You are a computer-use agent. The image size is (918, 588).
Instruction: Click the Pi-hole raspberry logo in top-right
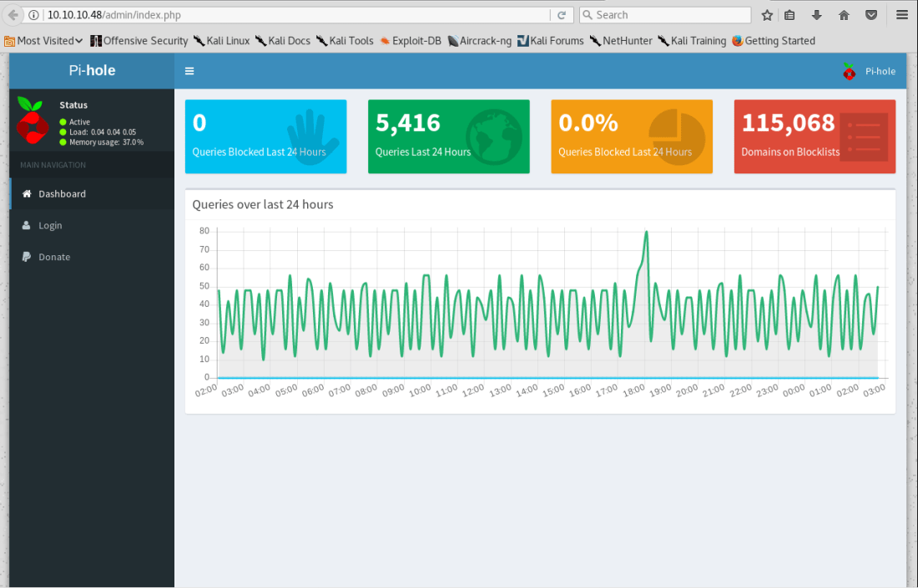(x=849, y=71)
